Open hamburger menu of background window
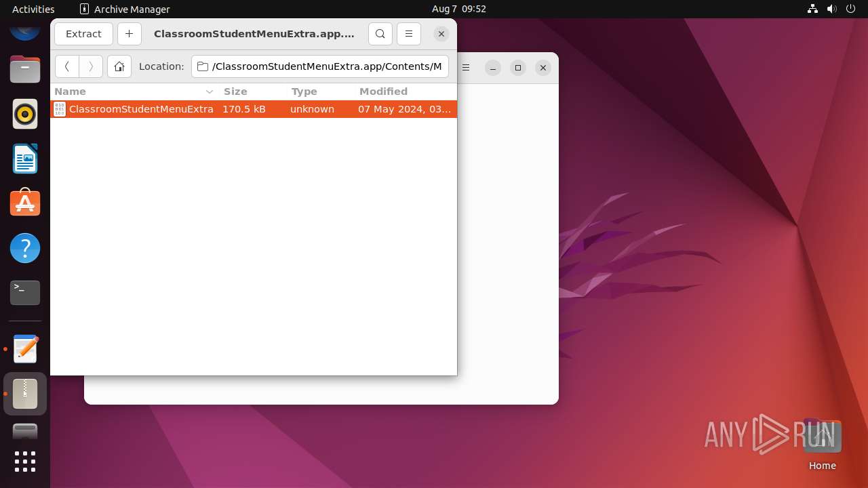The height and width of the screenshot is (488, 868). pyautogui.click(x=466, y=68)
